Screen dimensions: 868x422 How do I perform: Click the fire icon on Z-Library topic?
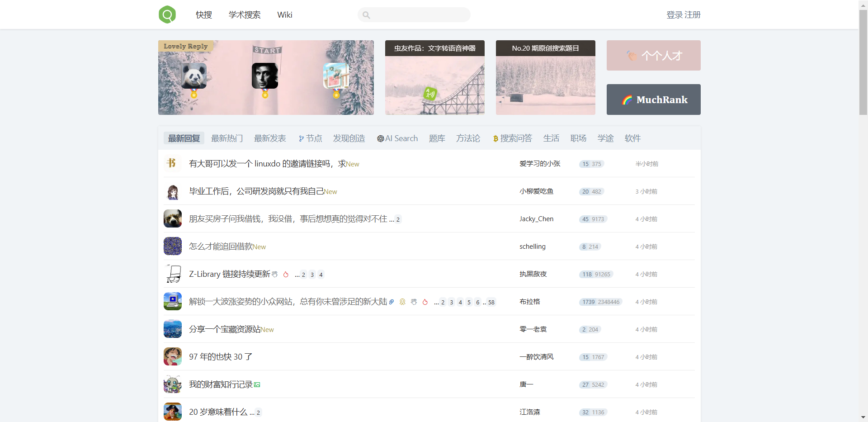pyautogui.click(x=286, y=275)
